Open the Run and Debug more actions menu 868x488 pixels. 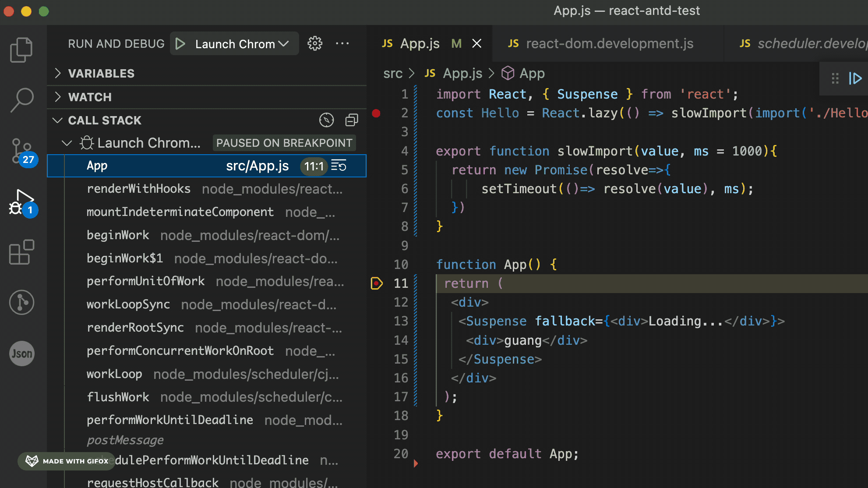(x=342, y=43)
